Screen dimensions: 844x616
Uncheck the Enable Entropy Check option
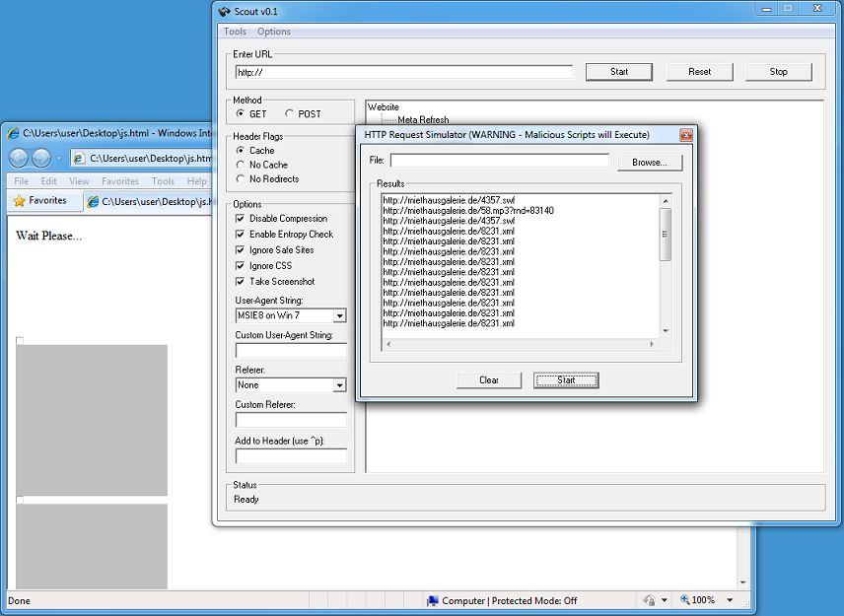click(x=241, y=235)
